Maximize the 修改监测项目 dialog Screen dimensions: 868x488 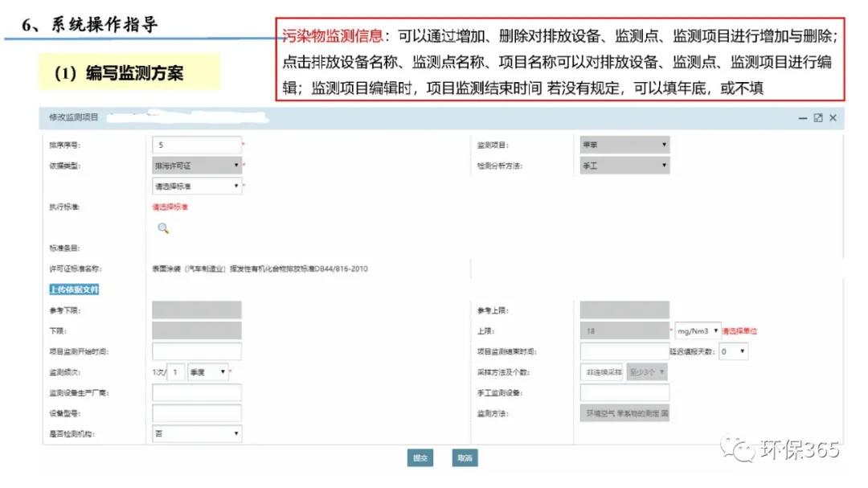click(x=818, y=118)
